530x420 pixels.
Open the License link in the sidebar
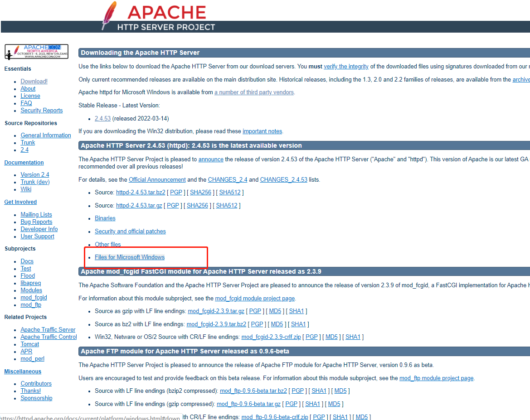tap(30, 96)
